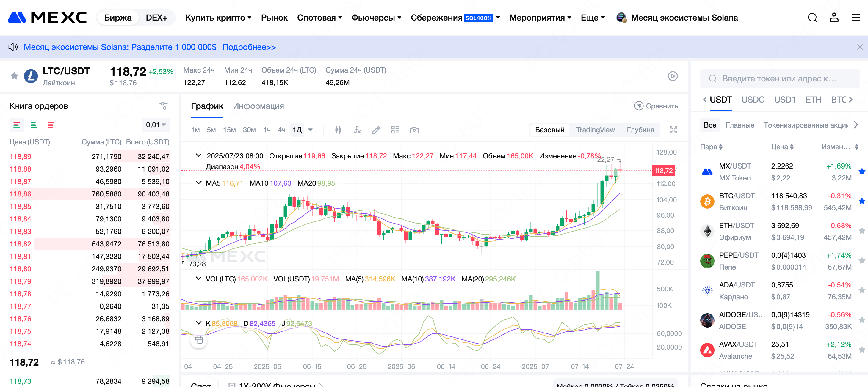Show only asks red order book view
The width and height of the screenshot is (868, 387).
(x=51, y=125)
